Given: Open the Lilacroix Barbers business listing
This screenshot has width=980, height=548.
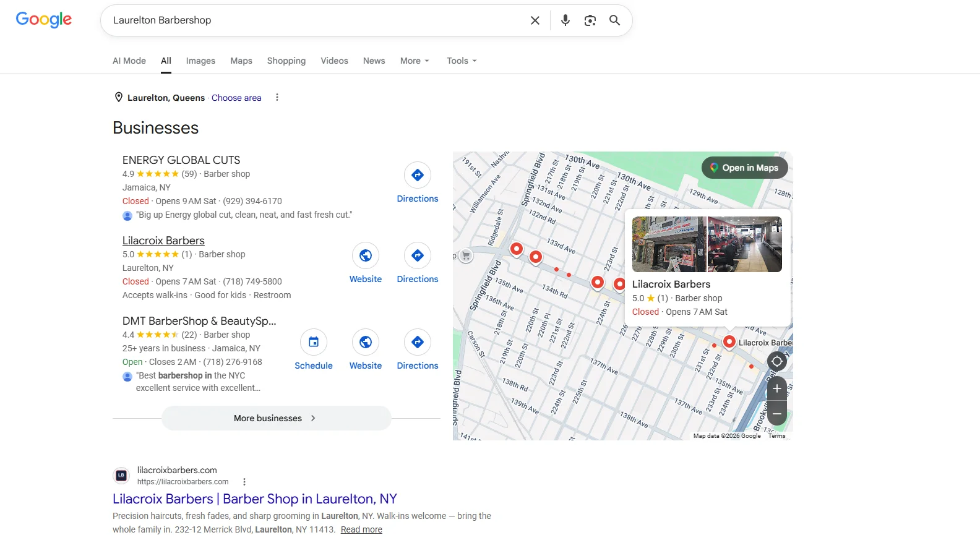Looking at the screenshot, I should coord(163,241).
